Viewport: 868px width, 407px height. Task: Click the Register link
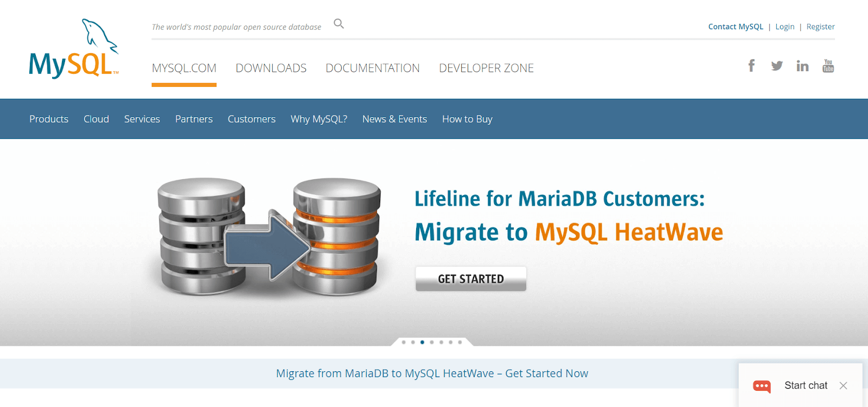coord(821,27)
